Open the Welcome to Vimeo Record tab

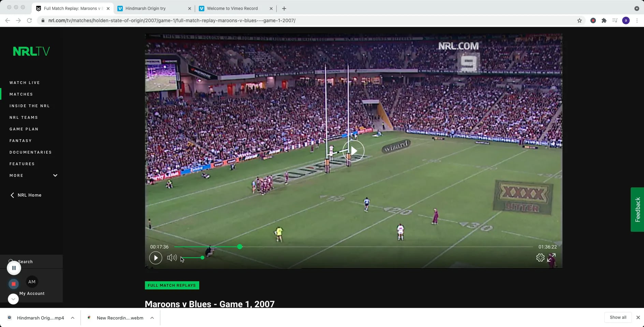(232, 8)
